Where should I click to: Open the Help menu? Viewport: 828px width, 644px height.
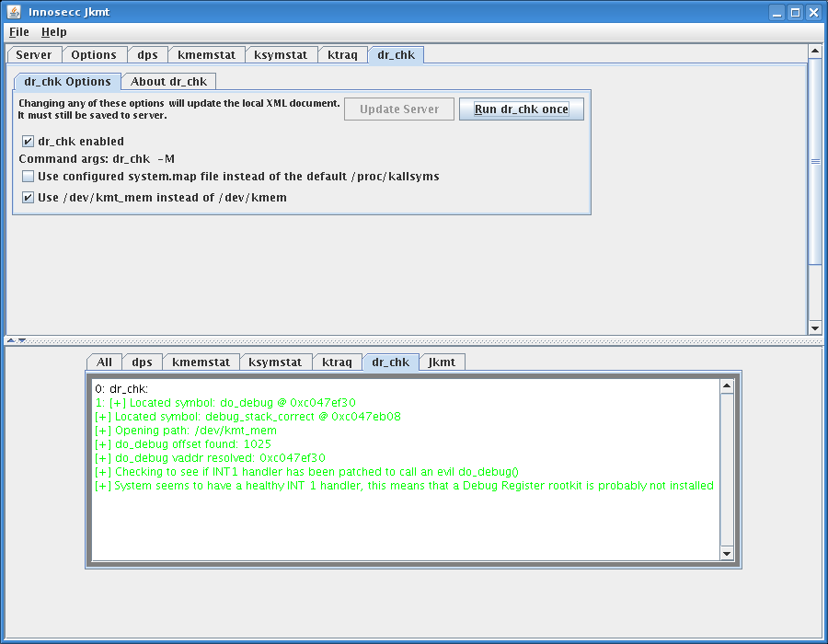(53, 31)
